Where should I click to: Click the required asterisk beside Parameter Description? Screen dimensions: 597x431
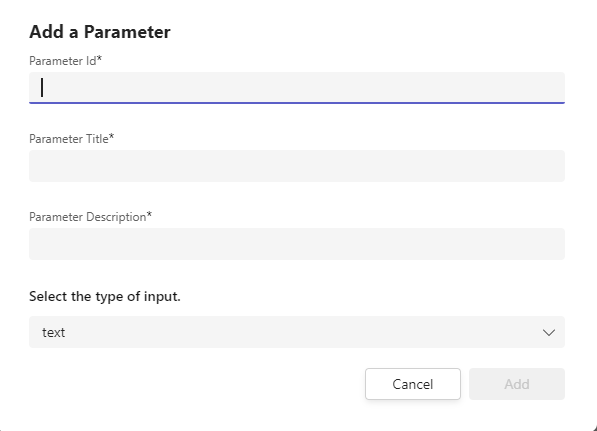pyautogui.click(x=149, y=215)
